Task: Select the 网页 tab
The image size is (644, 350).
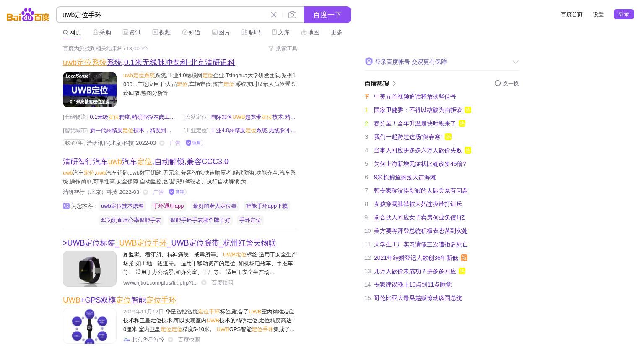Action: pyautogui.click(x=72, y=32)
